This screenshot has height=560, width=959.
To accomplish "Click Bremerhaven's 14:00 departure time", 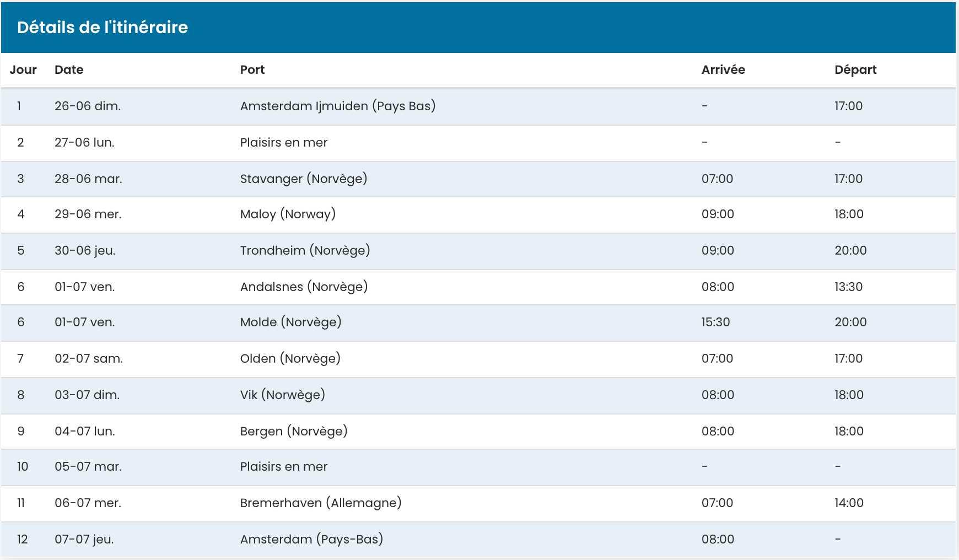I will click(849, 503).
